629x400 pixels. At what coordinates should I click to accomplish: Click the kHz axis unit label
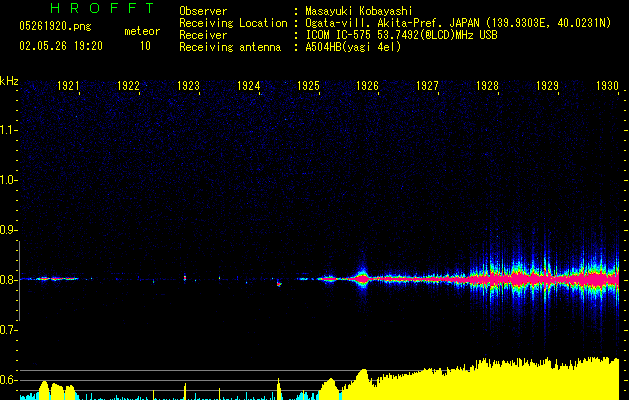coord(9,81)
